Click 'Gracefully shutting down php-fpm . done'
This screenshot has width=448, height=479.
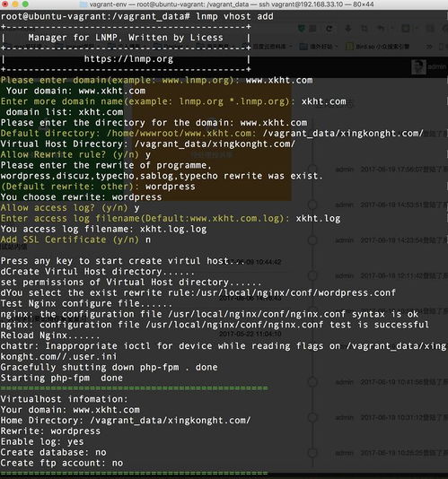[110, 367]
